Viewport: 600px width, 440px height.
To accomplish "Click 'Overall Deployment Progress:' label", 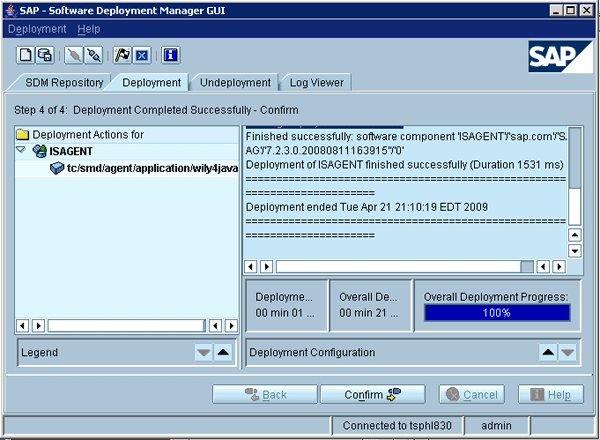I will click(x=496, y=297).
